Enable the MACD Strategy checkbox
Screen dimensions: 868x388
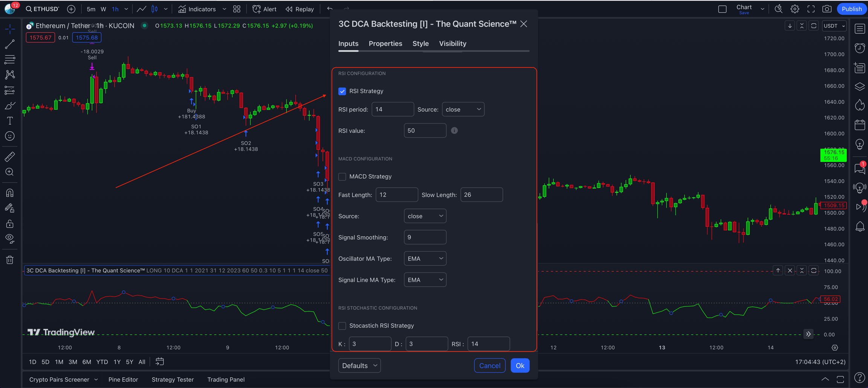[x=342, y=177]
